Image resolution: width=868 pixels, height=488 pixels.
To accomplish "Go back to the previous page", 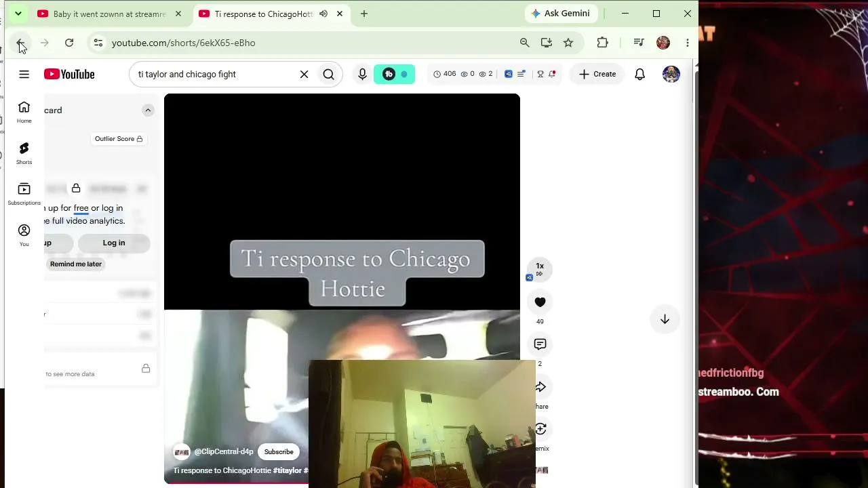I will 20,43.
